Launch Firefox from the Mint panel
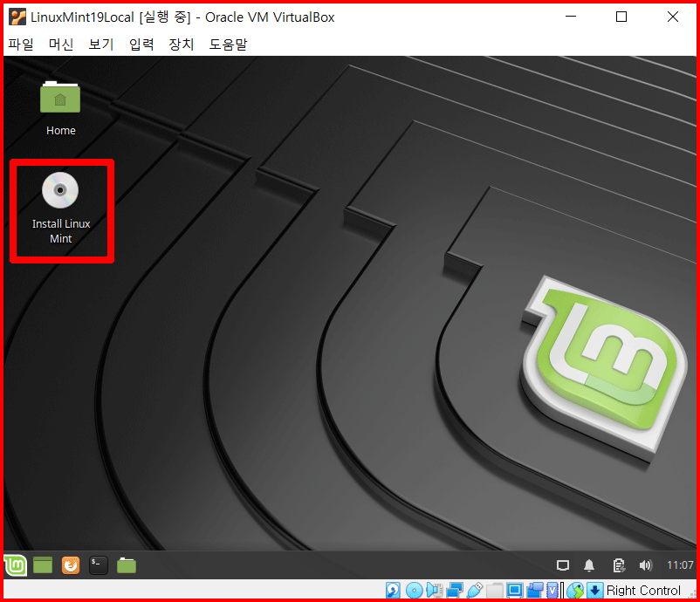Image resolution: width=700 pixels, height=602 pixels. tap(71, 565)
